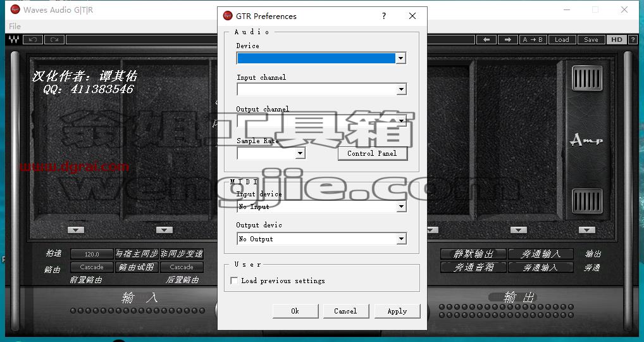Open the audio Control Panel

pos(373,153)
